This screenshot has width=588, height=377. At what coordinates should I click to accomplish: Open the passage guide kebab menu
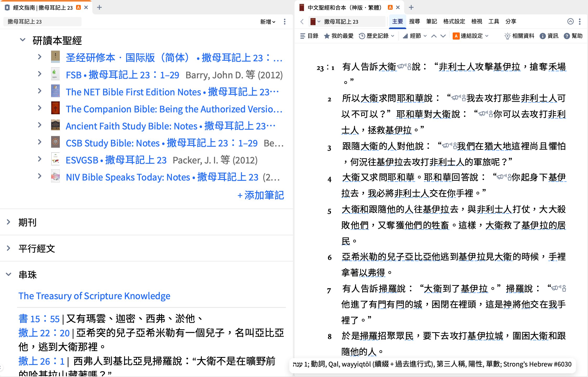click(x=285, y=21)
